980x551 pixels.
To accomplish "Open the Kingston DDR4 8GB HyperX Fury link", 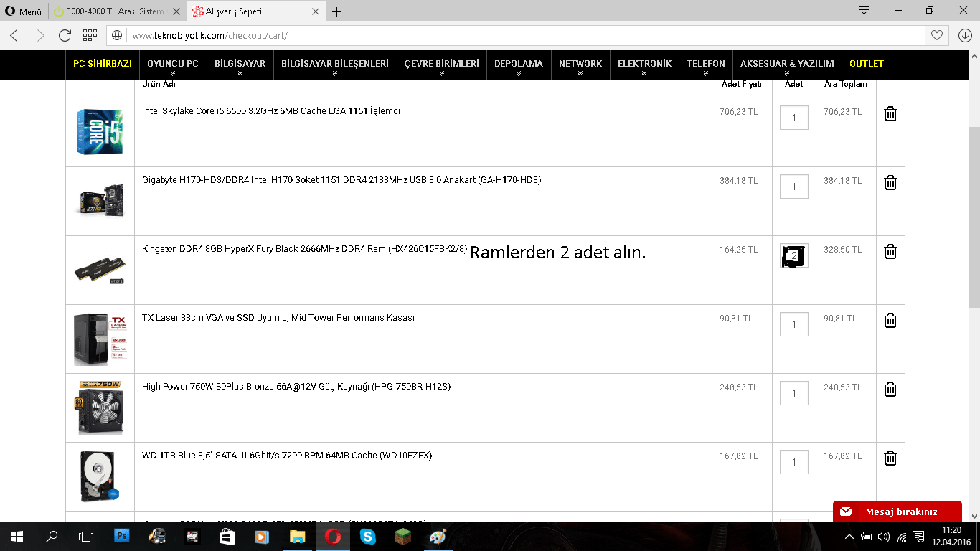I will point(305,249).
